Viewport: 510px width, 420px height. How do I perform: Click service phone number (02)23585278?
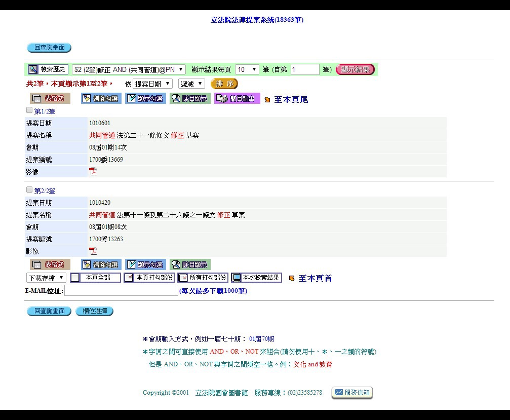pyautogui.click(x=305, y=393)
